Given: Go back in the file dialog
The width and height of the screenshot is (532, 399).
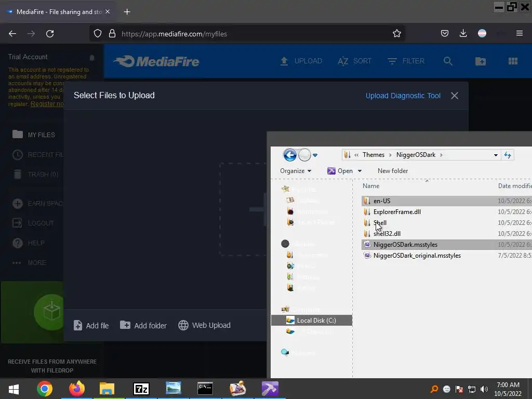Looking at the screenshot, I should [x=290, y=155].
